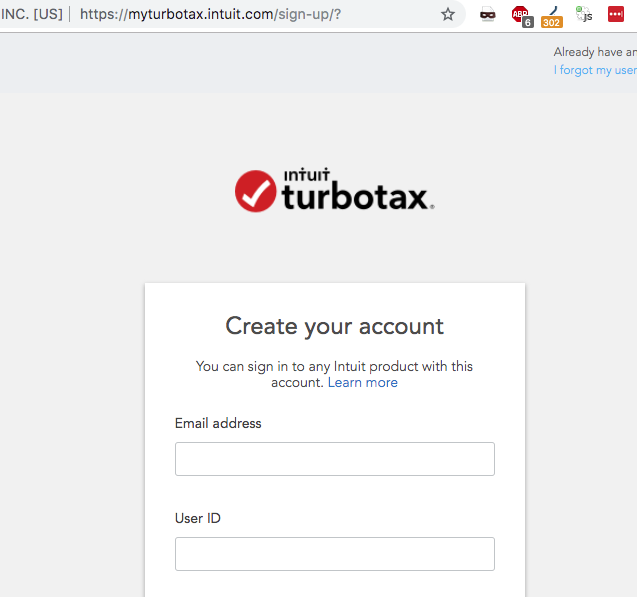Click the extension showing the 302 badge
Image resolution: width=637 pixels, height=597 pixels.
point(552,17)
